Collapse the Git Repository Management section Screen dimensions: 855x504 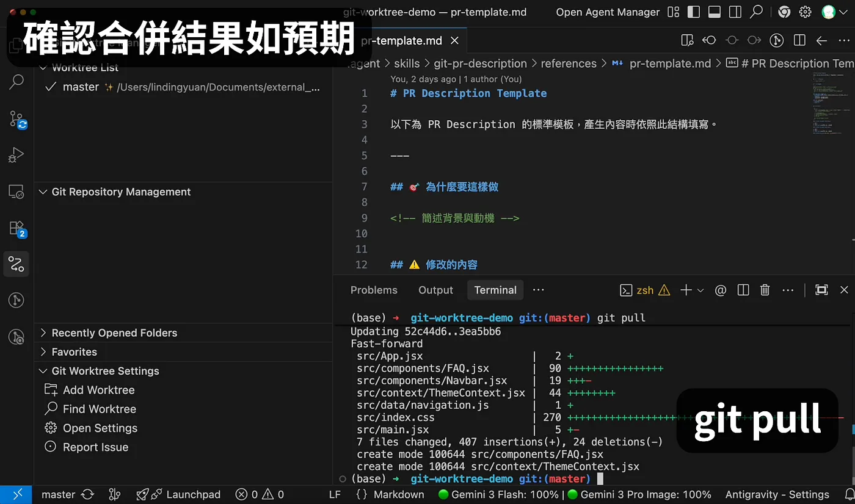pos(183,192)
